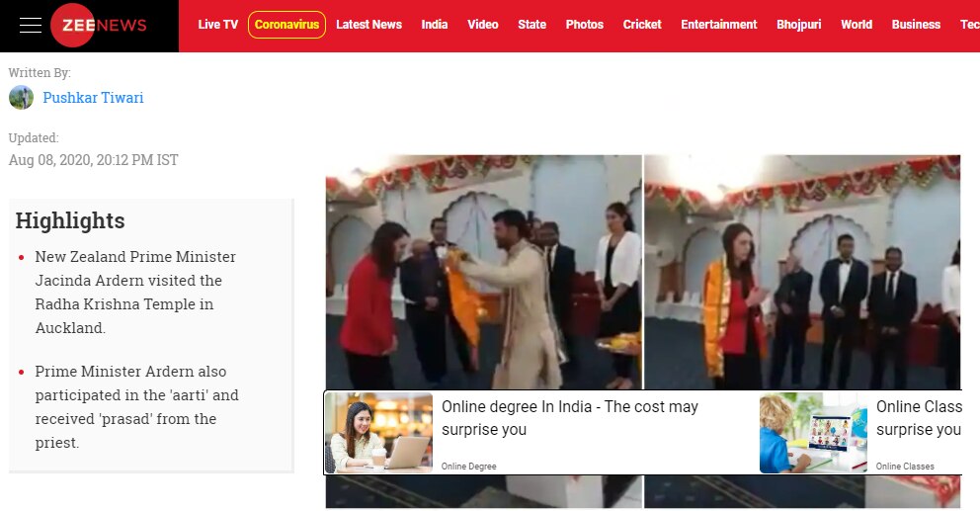Go to Latest News
The width and height of the screenshot is (980, 511).
pyautogui.click(x=368, y=25)
